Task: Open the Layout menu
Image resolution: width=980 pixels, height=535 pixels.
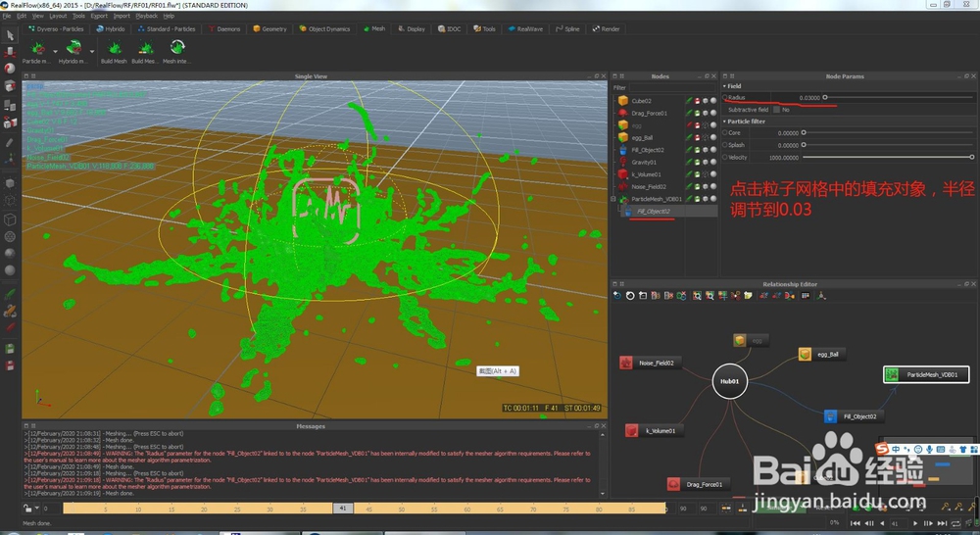Action: click(58, 16)
